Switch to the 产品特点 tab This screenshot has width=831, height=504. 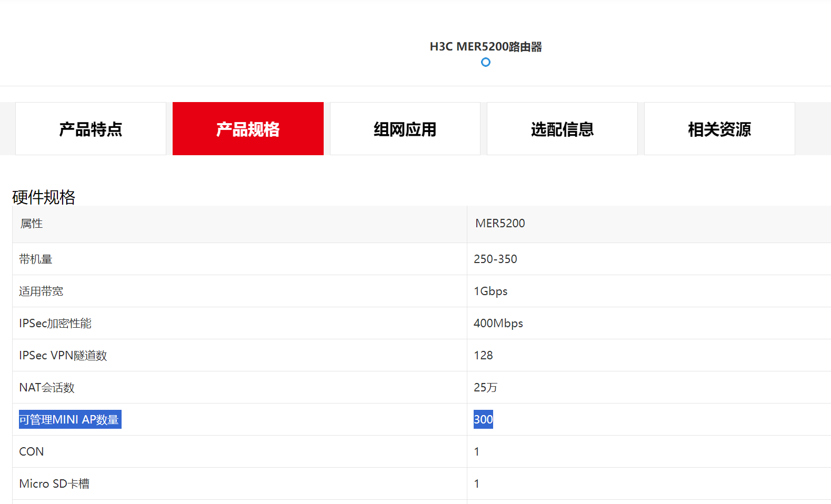pos(91,129)
